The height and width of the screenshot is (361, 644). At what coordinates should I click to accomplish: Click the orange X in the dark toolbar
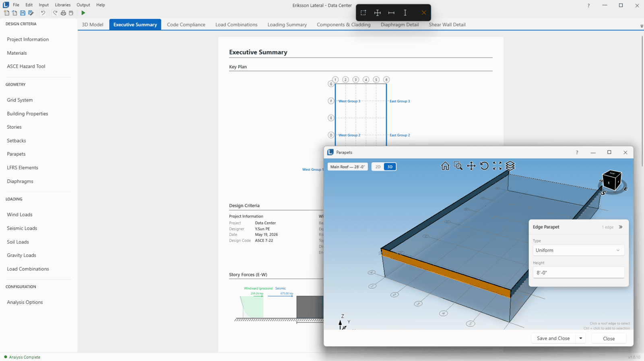pos(424,13)
